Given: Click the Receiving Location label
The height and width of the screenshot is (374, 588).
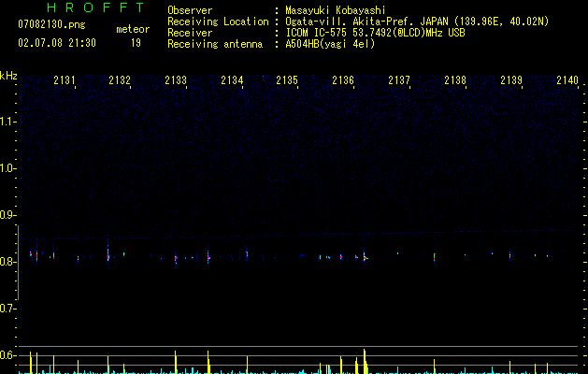Looking at the screenshot, I should pyautogui.click(x=218, y=22).
